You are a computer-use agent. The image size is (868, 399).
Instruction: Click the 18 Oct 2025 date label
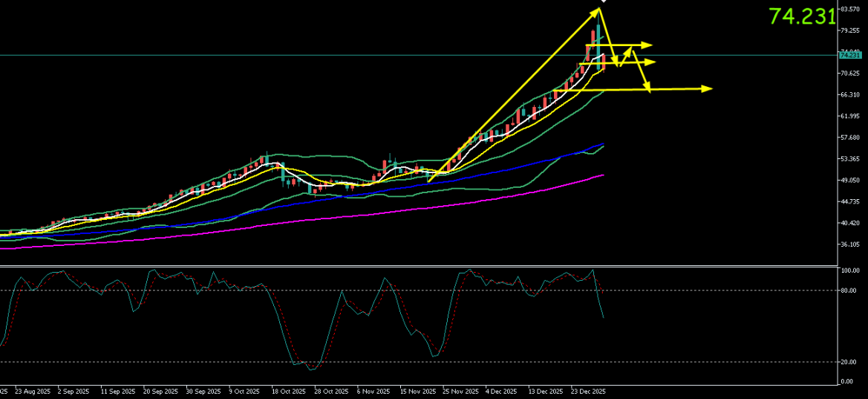coord(288,390)
